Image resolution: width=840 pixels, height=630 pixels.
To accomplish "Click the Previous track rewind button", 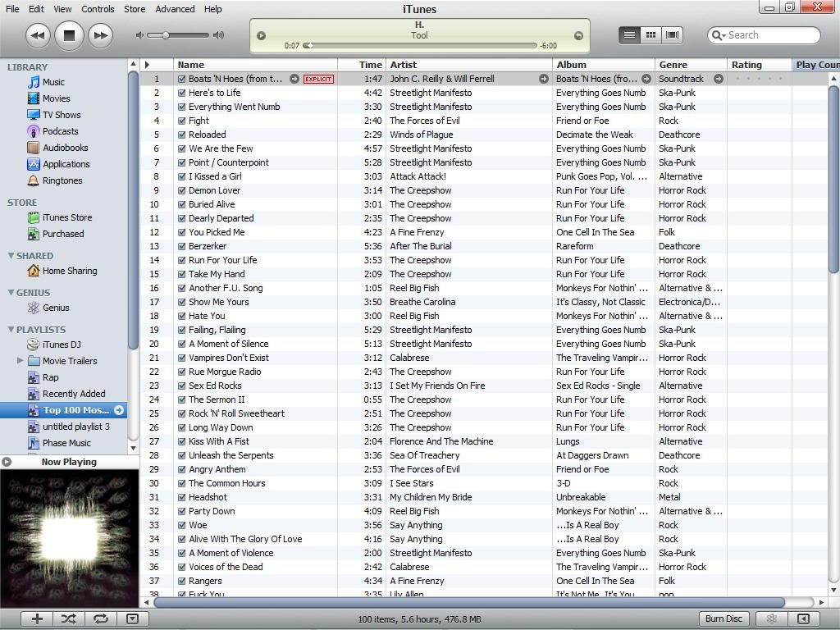I will (x=38, y=35).
